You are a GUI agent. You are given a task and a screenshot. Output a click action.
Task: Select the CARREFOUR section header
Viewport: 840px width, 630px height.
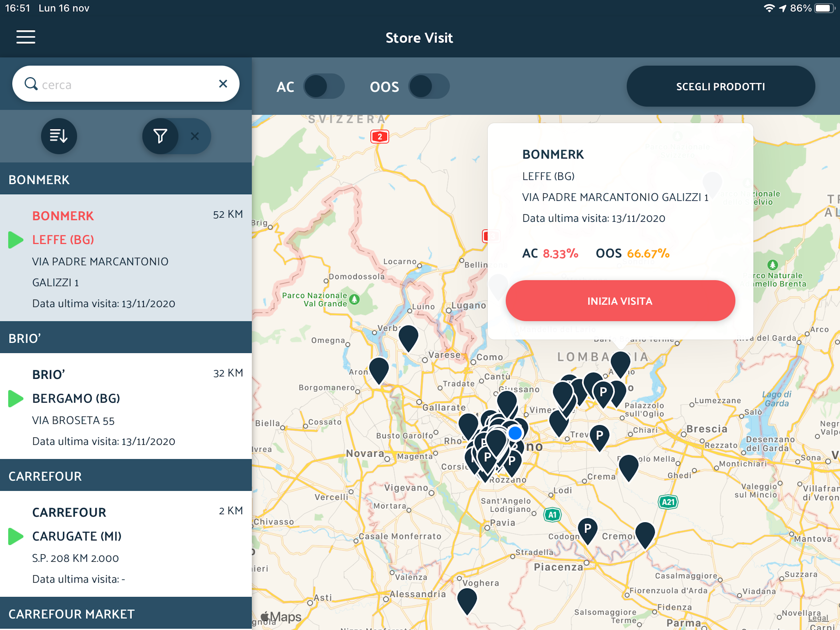pos(126,475)
